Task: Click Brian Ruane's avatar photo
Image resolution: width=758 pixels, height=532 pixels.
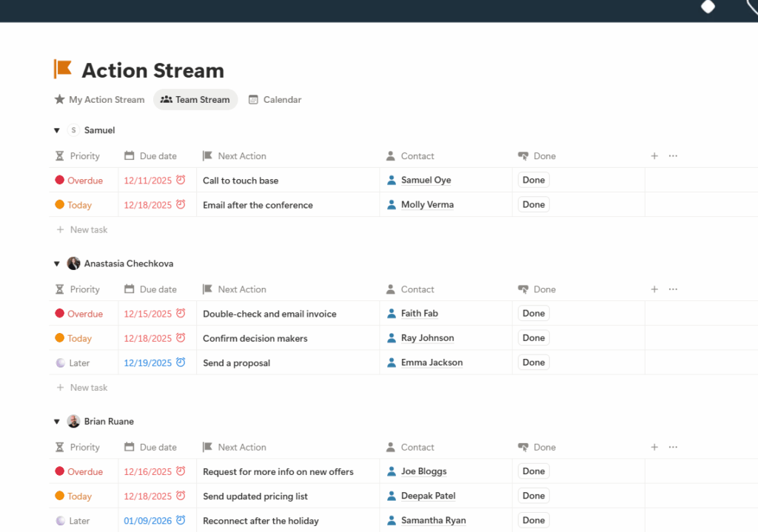Action: tap(73, 421)
